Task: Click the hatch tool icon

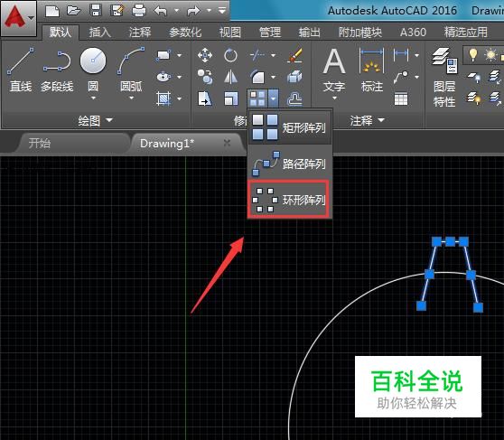Action: pos(163,98)
